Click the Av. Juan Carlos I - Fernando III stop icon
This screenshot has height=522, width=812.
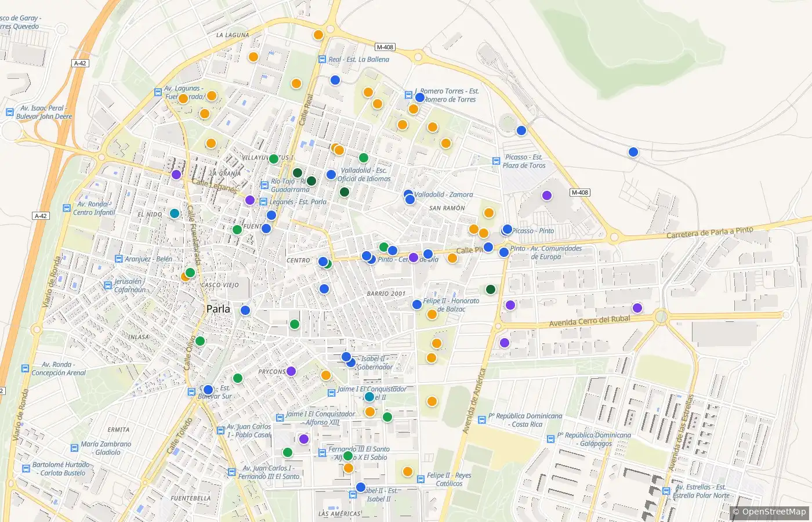233,472
